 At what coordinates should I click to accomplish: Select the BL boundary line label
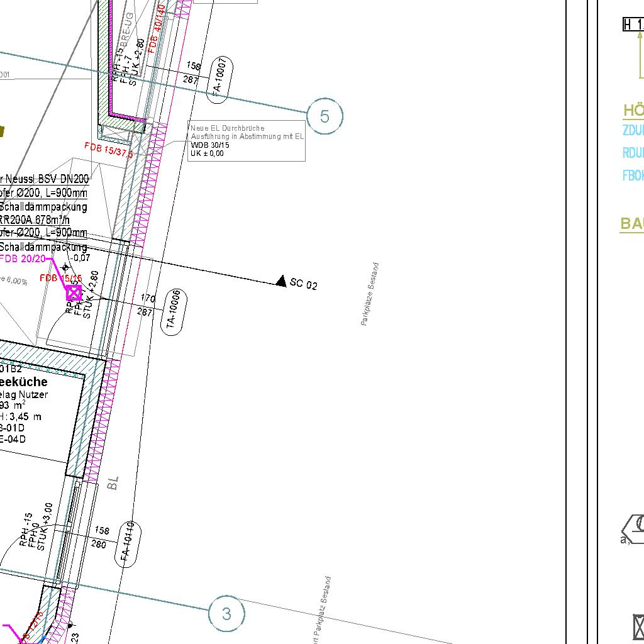click(x=113, y=483)
